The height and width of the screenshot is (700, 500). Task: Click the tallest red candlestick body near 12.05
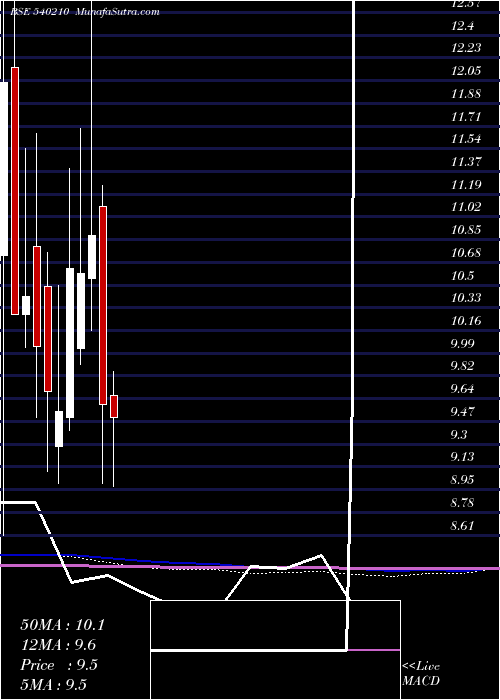[x=15, y=191]
